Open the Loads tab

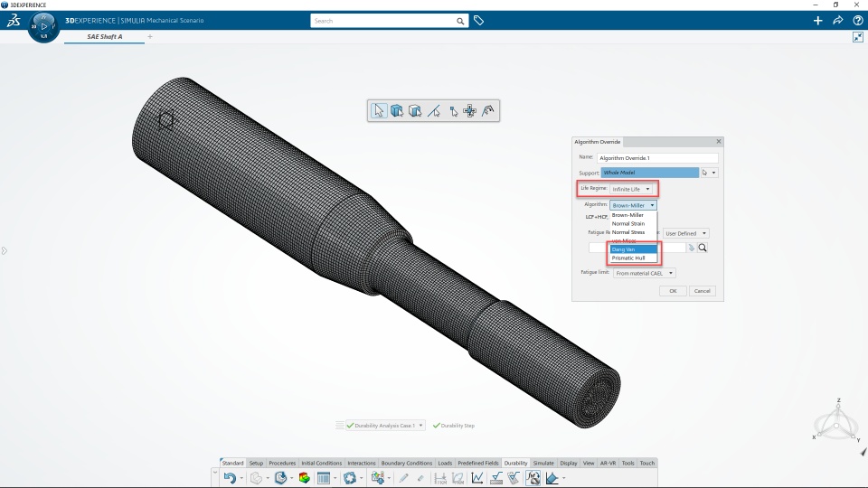(x=445, y=463)
